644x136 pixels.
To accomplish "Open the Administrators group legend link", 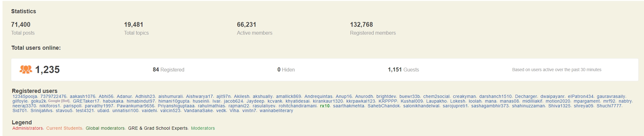I will (x=28, y=128).
